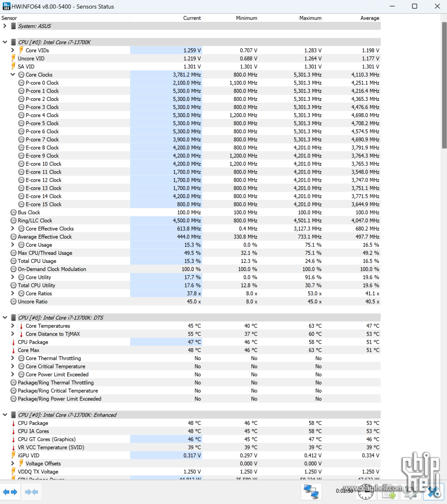Collapse the Core Clocks list
447x504 pixels.
click(x=12, y=74)
